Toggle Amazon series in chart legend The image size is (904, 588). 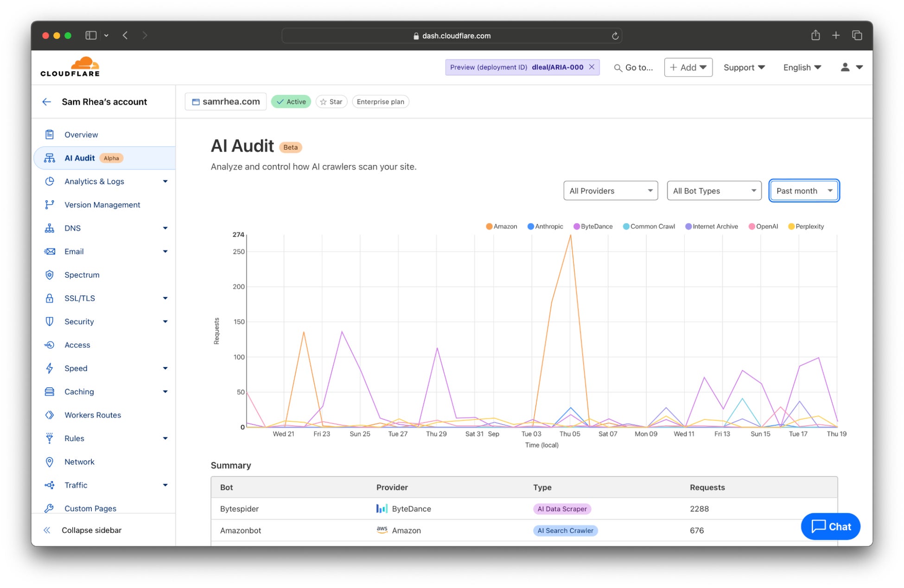coord(502,227)
